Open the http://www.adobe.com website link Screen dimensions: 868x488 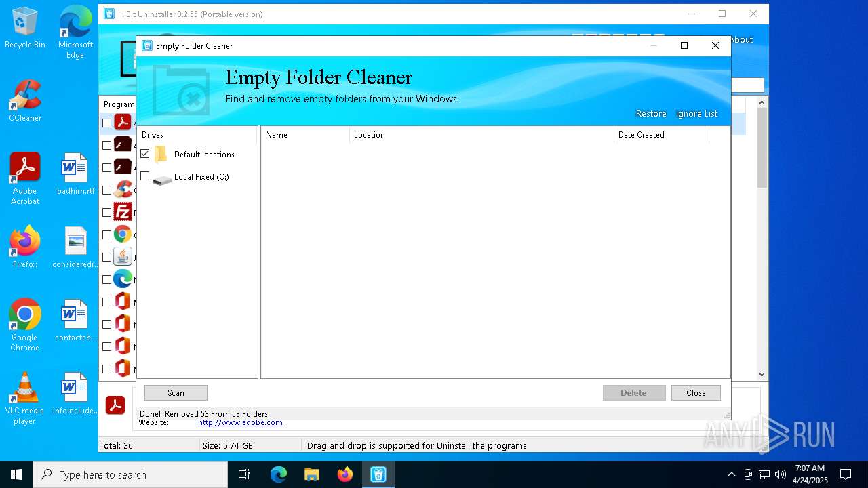240,423
